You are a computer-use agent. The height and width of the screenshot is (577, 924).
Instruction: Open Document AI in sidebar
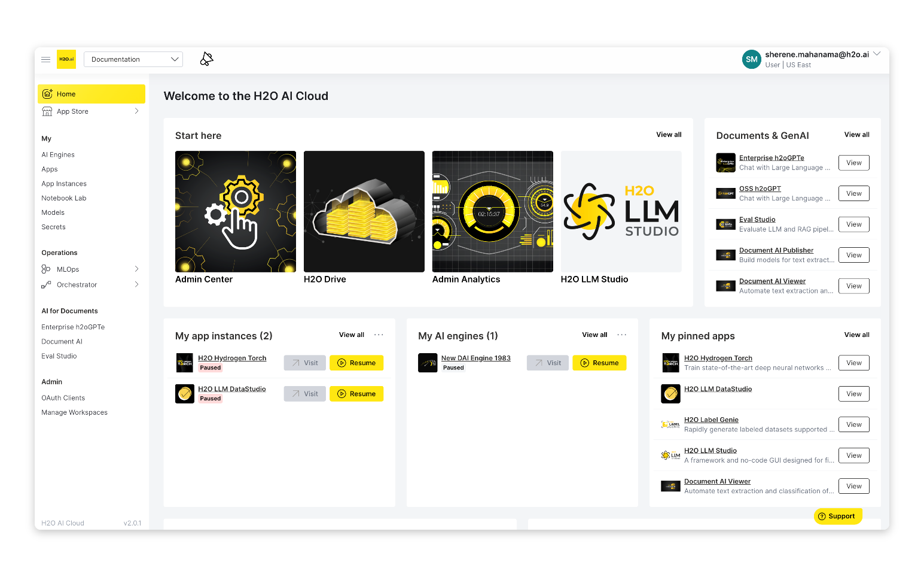62,341
